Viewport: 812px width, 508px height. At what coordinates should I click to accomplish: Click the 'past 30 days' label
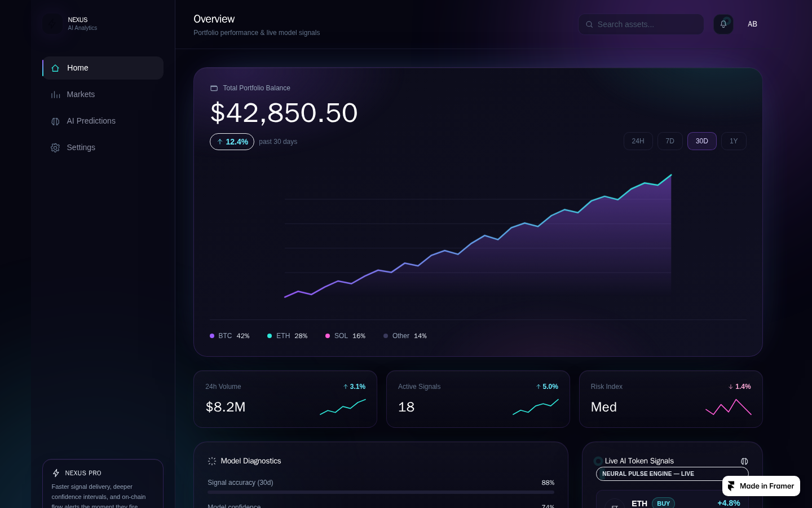coord(278,142)
